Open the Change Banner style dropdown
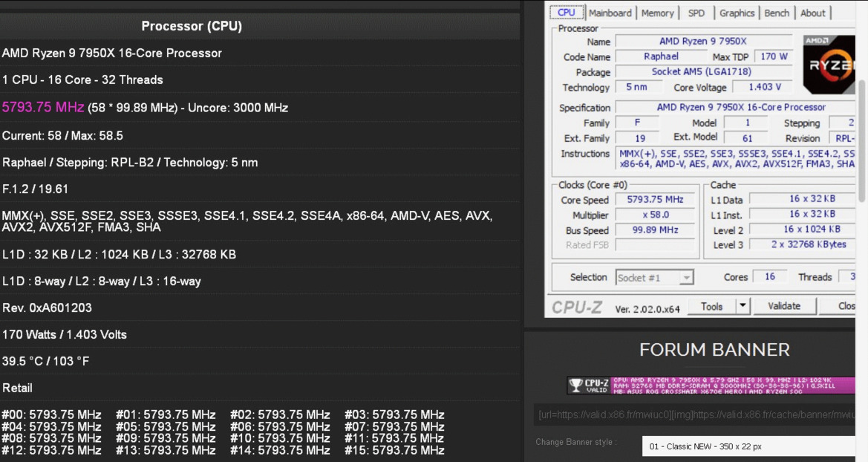Image resolution: width=868 pixels, height=462 pixels. click(748, 446)
